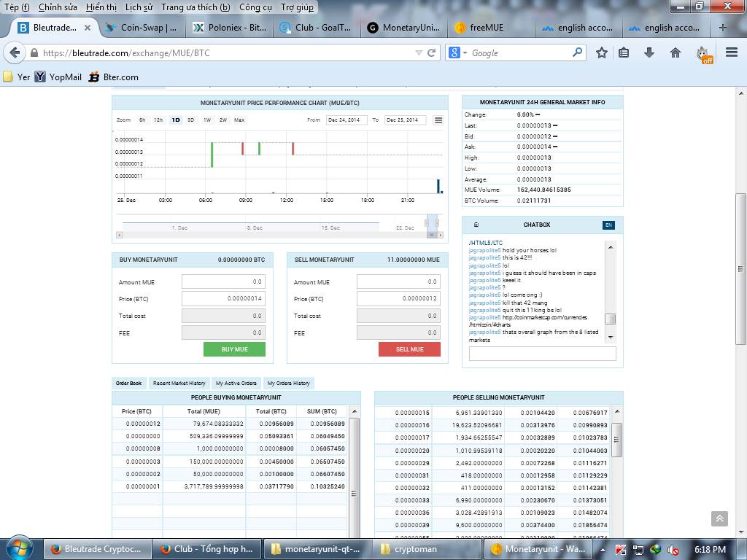Show the bookmarks list icon
Image resolution: width=747 pixels, height=560 pixels.
[624, 52]
